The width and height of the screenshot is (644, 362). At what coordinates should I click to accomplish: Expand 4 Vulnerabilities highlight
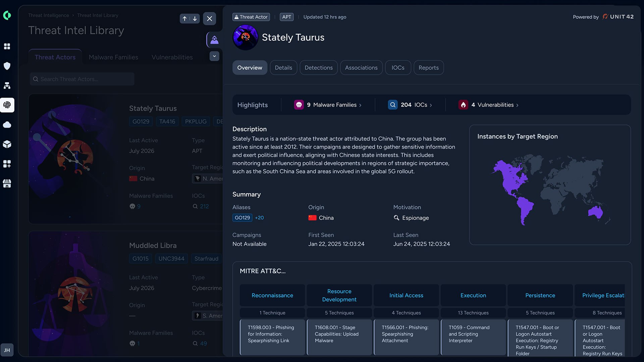[489, 105]
